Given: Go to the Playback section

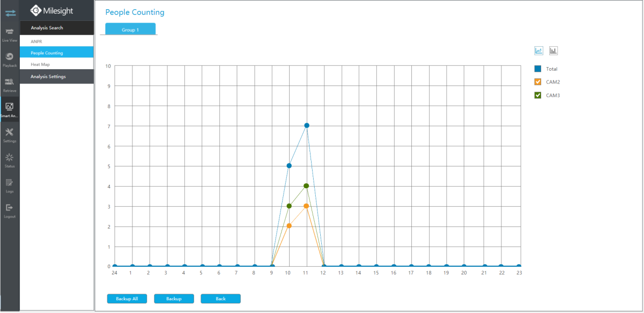Looking at the screenshot, I should pos(10,59).
